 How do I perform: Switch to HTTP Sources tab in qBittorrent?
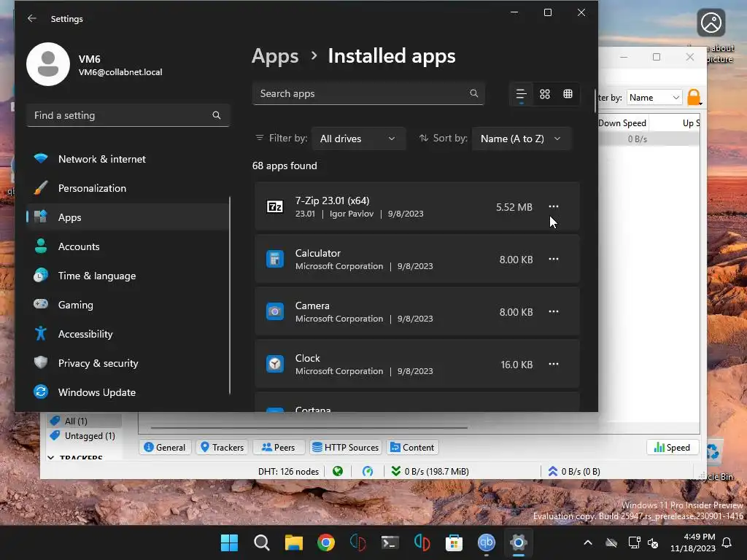point(345,447)
